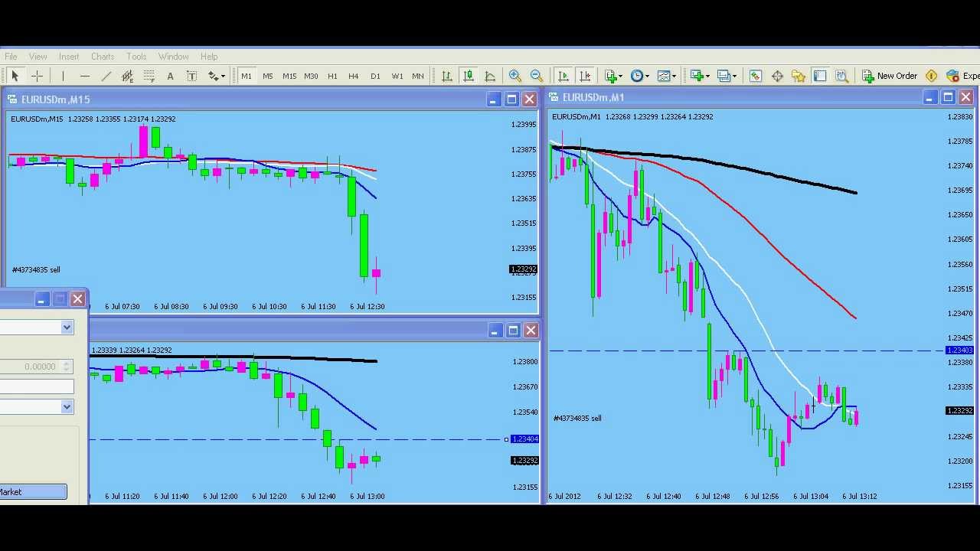
Task: Click '#43734835 sell' label in M15 chart
Action: pyautogui.click(x=36, y=269)
